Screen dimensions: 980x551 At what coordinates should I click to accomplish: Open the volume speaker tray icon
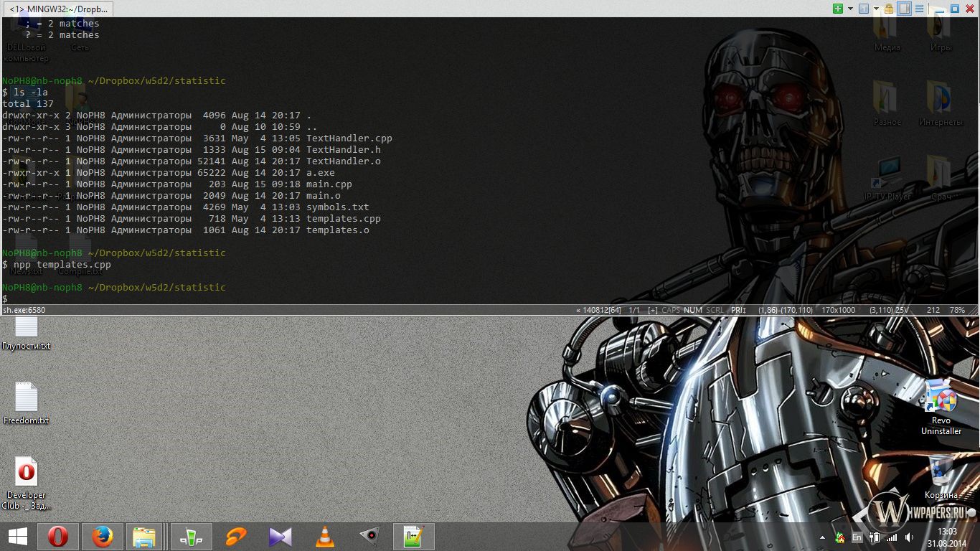[x=909, y=537]
